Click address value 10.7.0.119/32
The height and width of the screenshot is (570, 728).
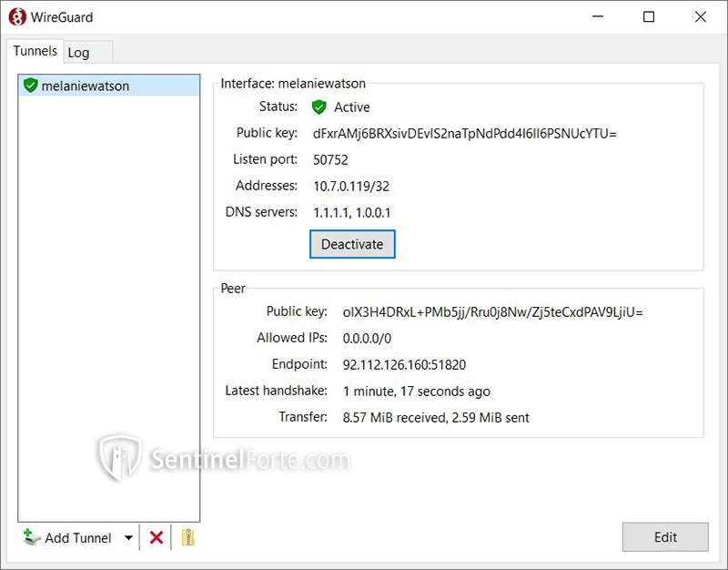coord(351,187)
